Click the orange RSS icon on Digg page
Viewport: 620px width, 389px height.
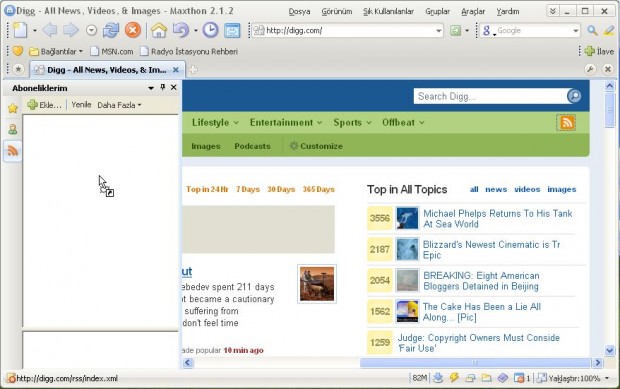[x=566, y=123]
